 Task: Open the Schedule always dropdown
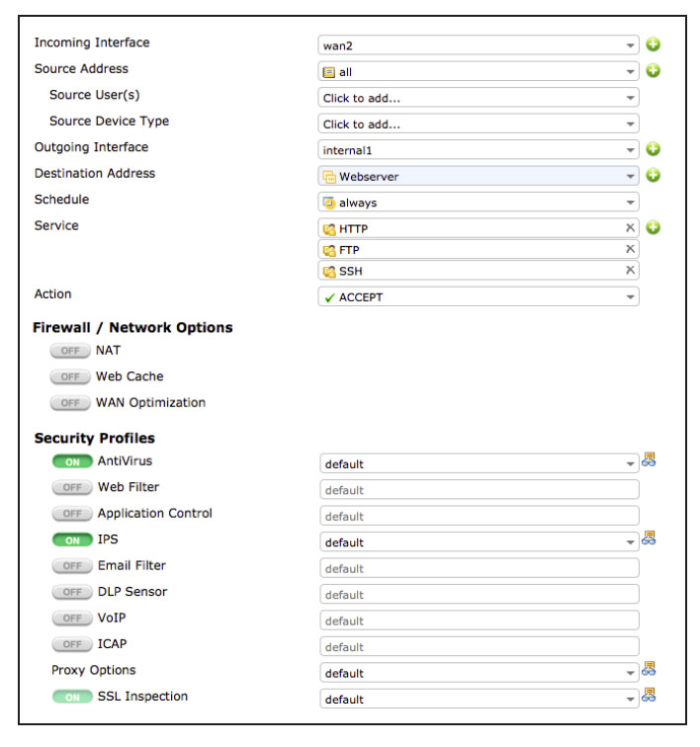479,203
